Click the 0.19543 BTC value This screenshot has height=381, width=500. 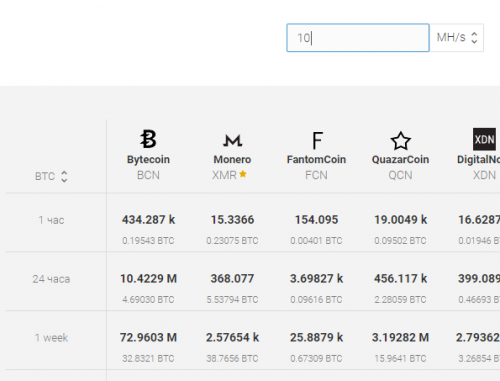(x=148, y=241)
